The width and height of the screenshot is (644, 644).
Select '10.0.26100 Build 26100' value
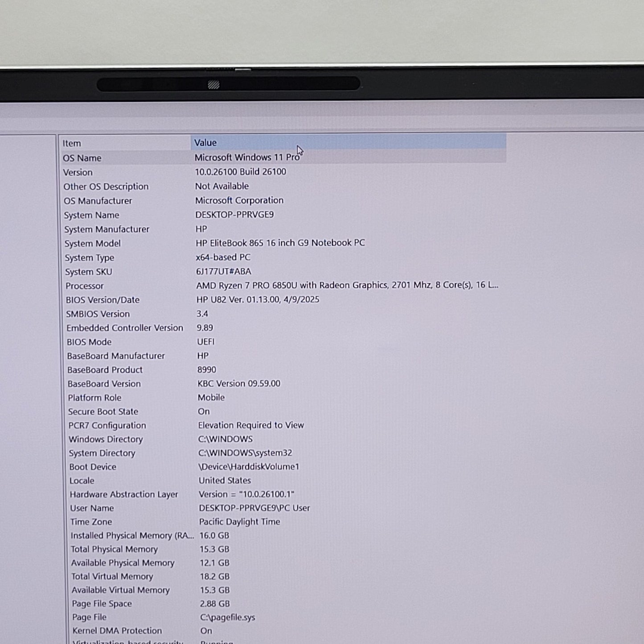click(x=241, y=172)
